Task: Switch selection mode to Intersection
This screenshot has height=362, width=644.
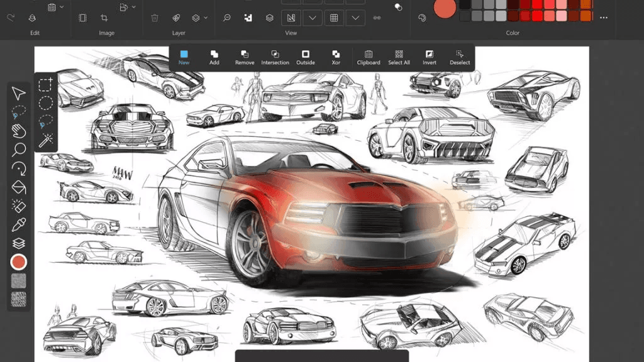Action: tap(275, 57)
